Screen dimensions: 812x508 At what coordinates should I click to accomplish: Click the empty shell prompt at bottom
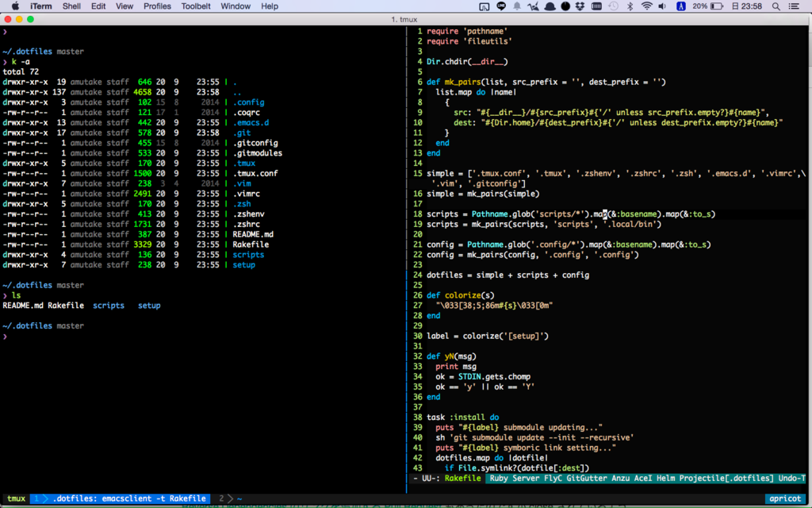click(6, 337)
